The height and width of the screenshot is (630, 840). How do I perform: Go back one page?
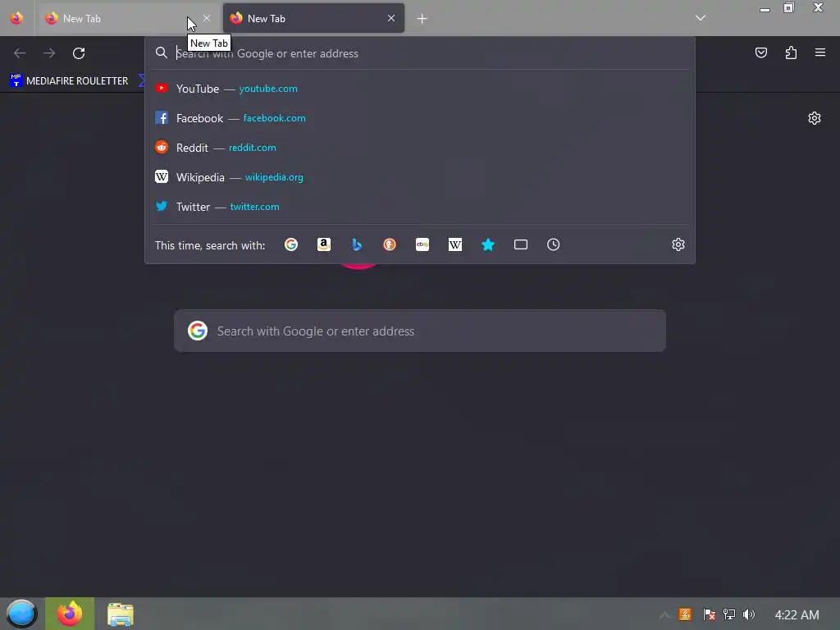(20, 53)
